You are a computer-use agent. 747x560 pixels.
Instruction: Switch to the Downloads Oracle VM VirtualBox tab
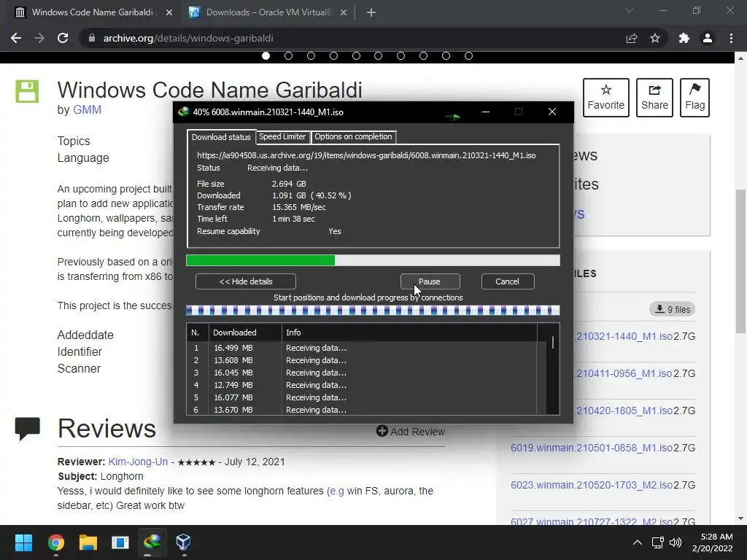pyautogui.click(x=268, y=12)
